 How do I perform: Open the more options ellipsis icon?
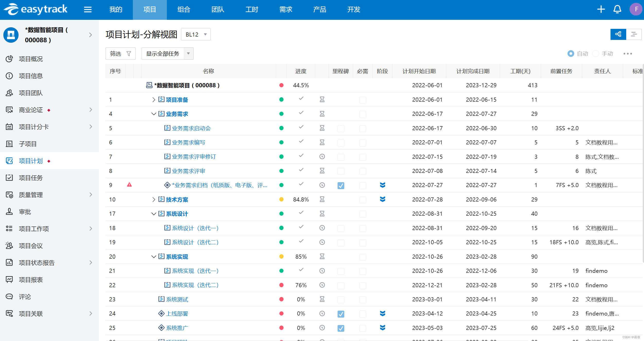[628, 54]
